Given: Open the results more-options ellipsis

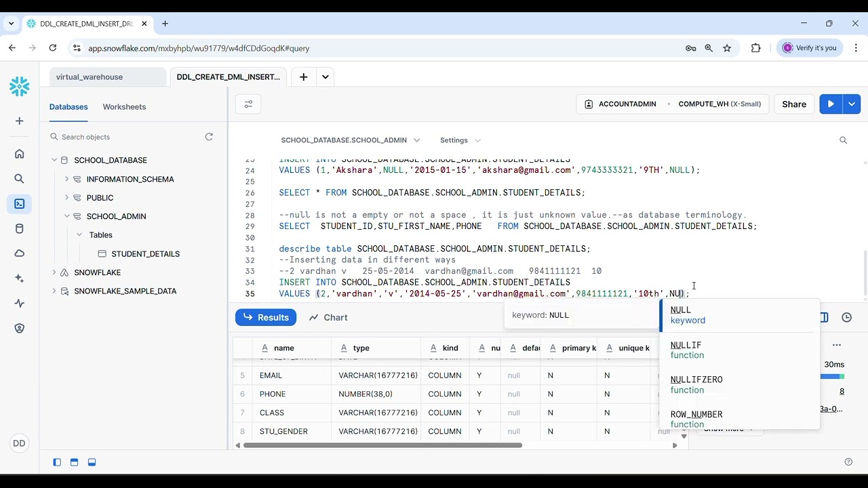Looking at the screenshot, I should [x=837, y=345].
